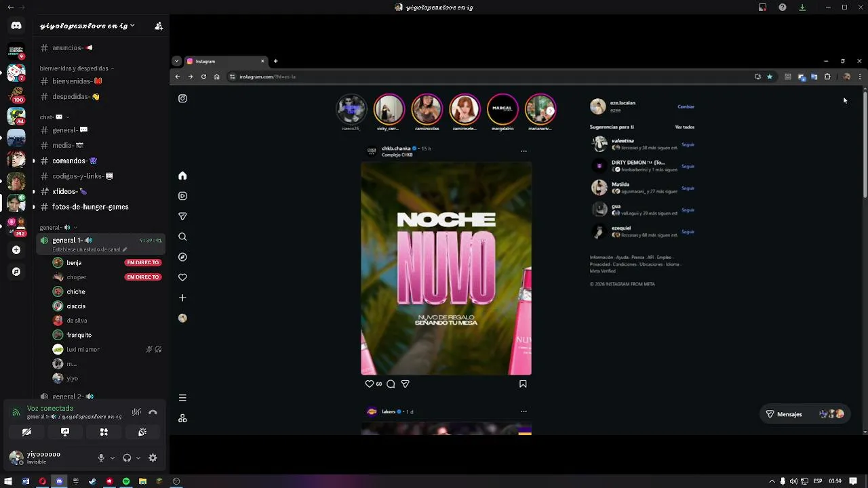This screenshot has height=488, width=868.
Task: Turn on camera in Discord
Action: [x=26, y=432]
